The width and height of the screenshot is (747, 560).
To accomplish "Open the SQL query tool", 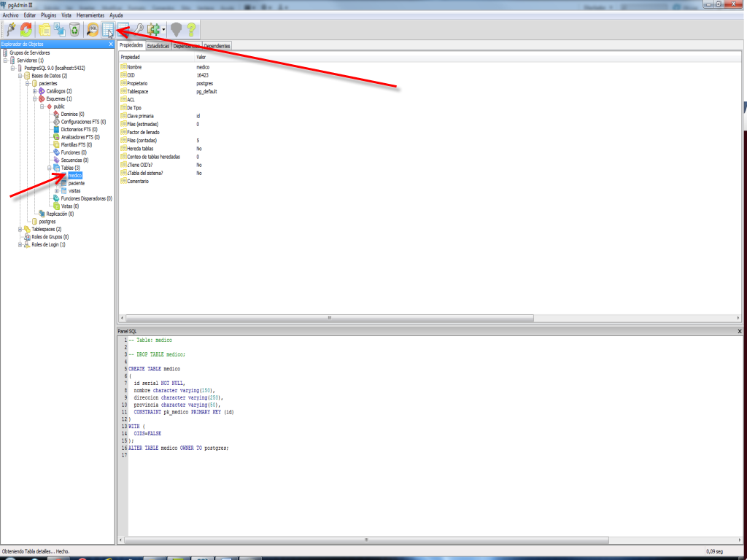I will [x=92, y=29].
